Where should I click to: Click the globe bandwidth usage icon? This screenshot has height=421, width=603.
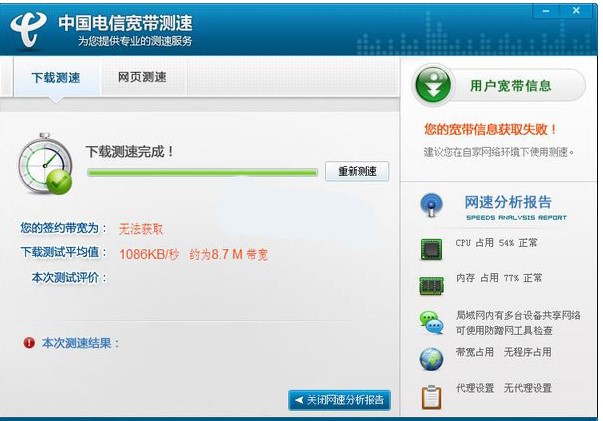431,359
